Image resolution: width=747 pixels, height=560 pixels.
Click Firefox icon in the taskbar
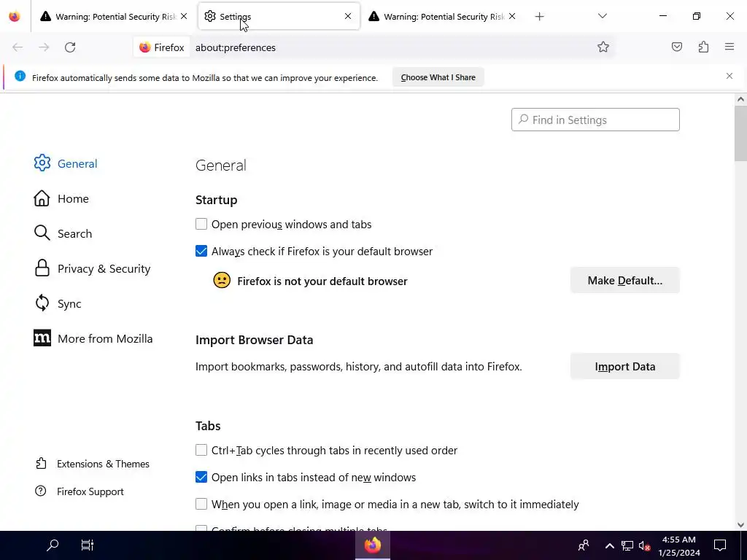[x=373, y=545]
